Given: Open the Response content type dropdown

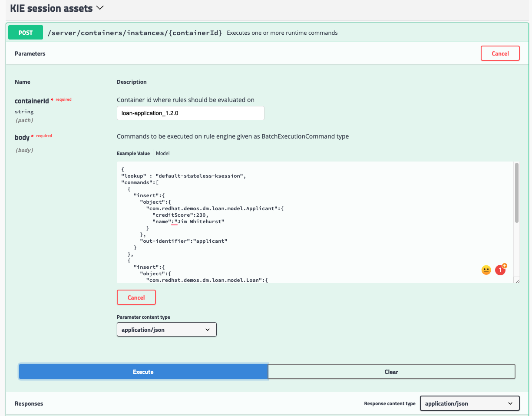Looking at the screenshot, I should (x=469, y=403).
